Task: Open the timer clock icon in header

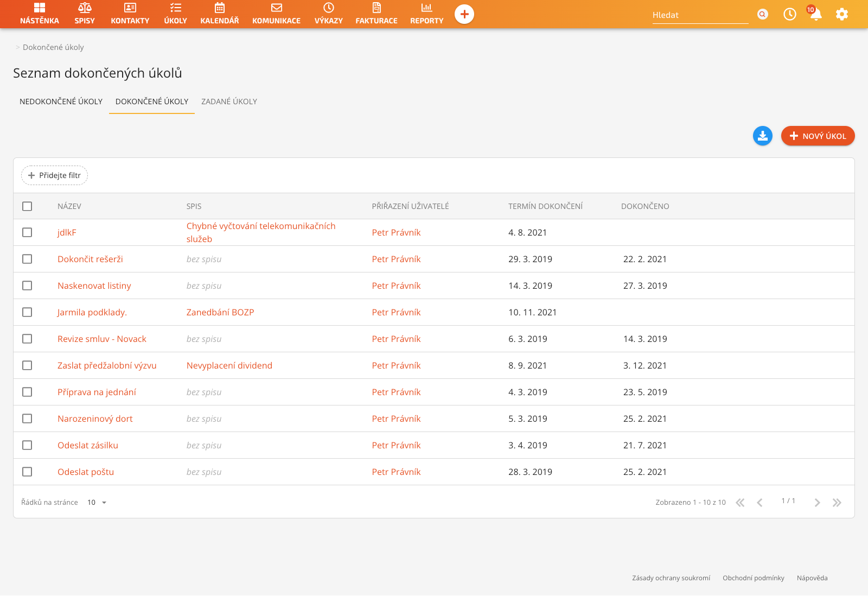Action: (790, 14)
